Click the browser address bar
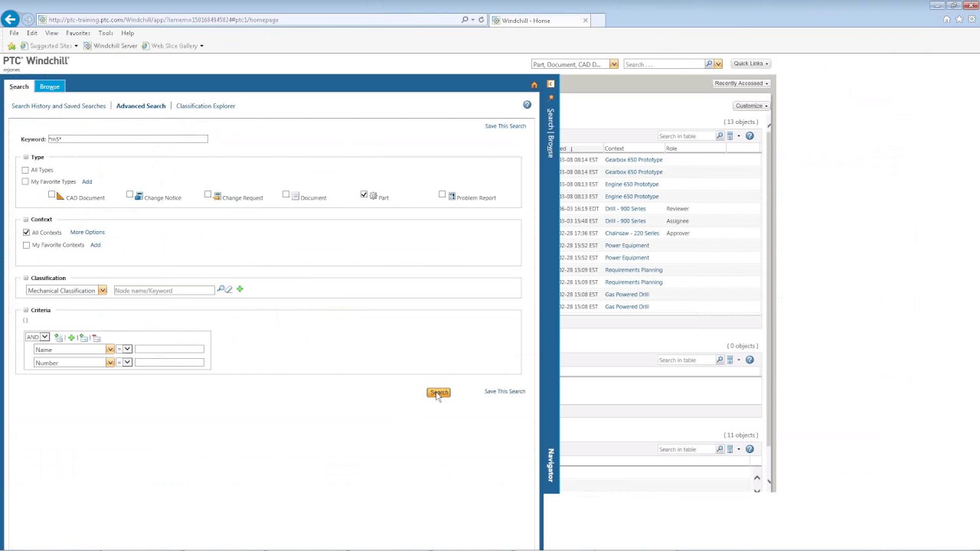980x551 pixels. [249, 20]
